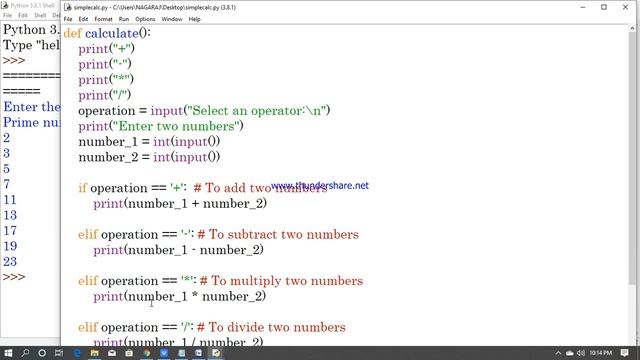Switch to the active Python IDLE taskbar icon
Viewport: 640px width, 360px height.
(x=216, y=353)
